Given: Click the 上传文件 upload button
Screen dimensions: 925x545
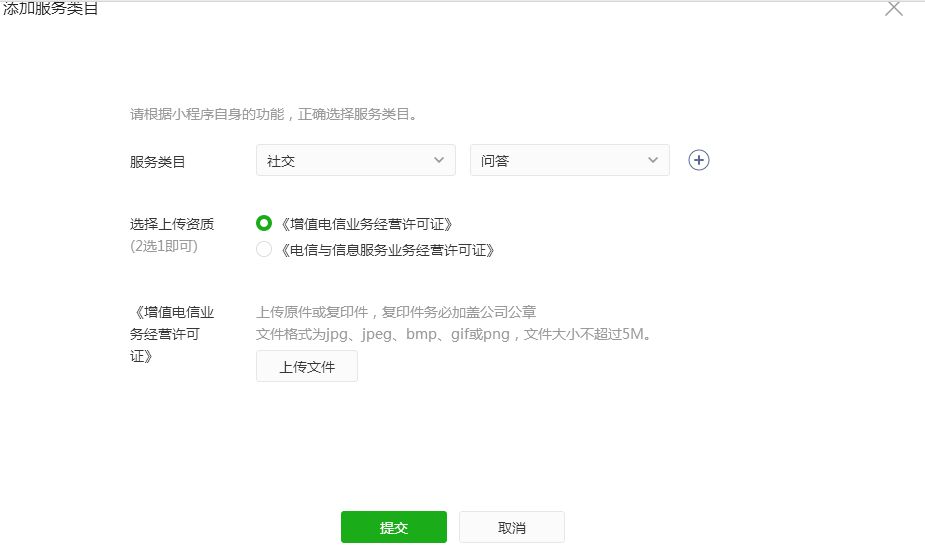Looking at the screenshot, I should (307, 366).
